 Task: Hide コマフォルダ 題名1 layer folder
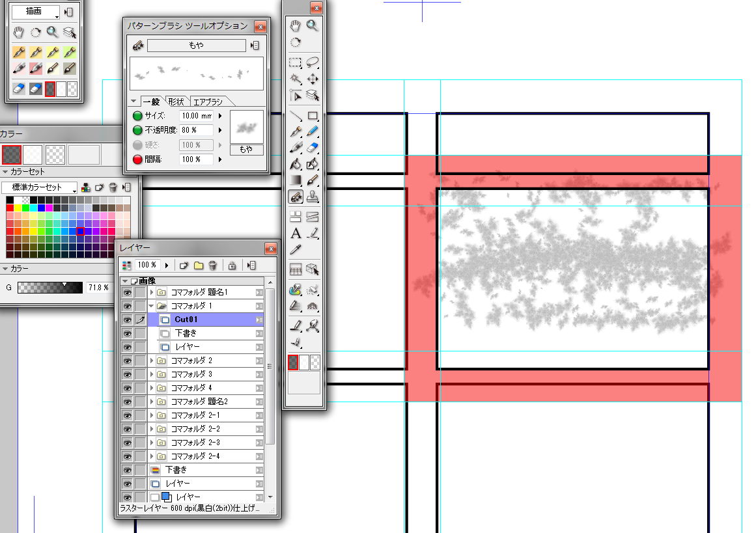click(127, 292)
